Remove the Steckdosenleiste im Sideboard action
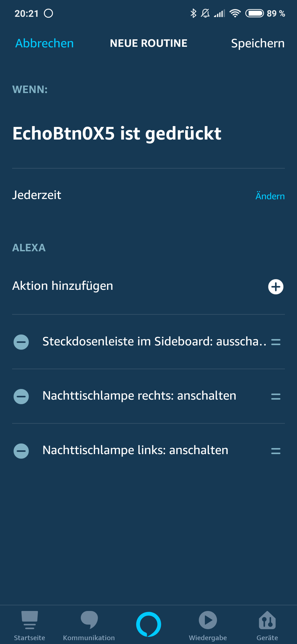Screen dimensions: 297x644 [21, 342]
